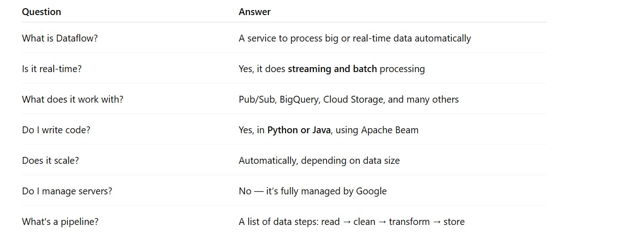This screenshot has height=245, width=644.
Task: Click the Question column header
Action: [x=41, y=12]
